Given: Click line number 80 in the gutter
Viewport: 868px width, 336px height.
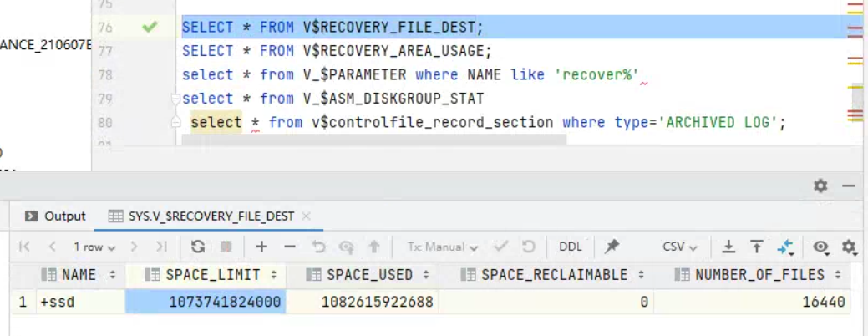Looking at the screenshot, I should coord(105,122).
